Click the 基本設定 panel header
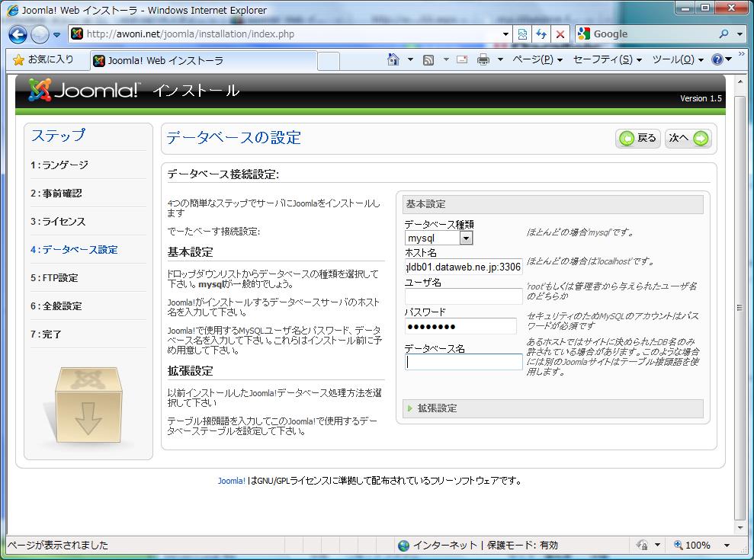Image resolution: width=754 pixels, height=560 pixels. click(553, 204)
